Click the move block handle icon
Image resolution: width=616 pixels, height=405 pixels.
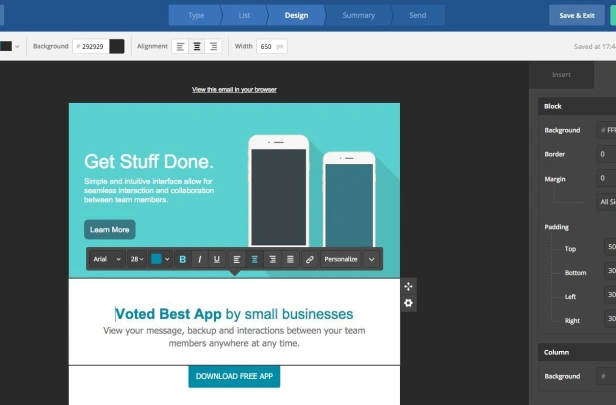409,286
